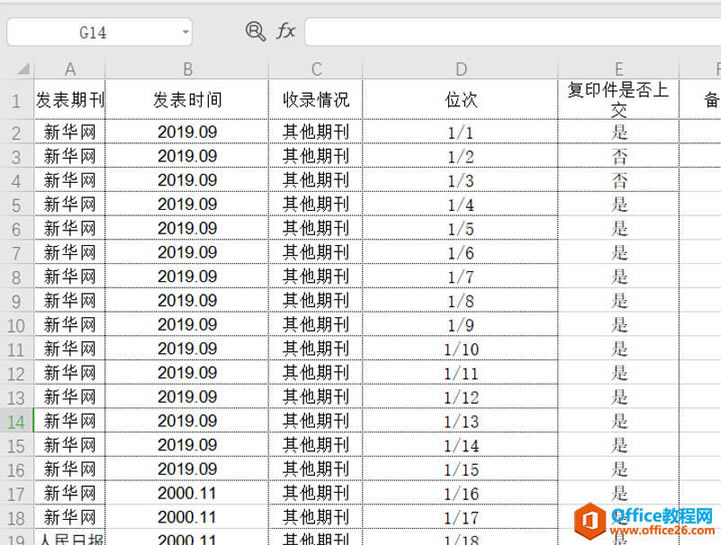Click cell D11 containing 1/10
The image size is (721, 545).
[460, 349]
